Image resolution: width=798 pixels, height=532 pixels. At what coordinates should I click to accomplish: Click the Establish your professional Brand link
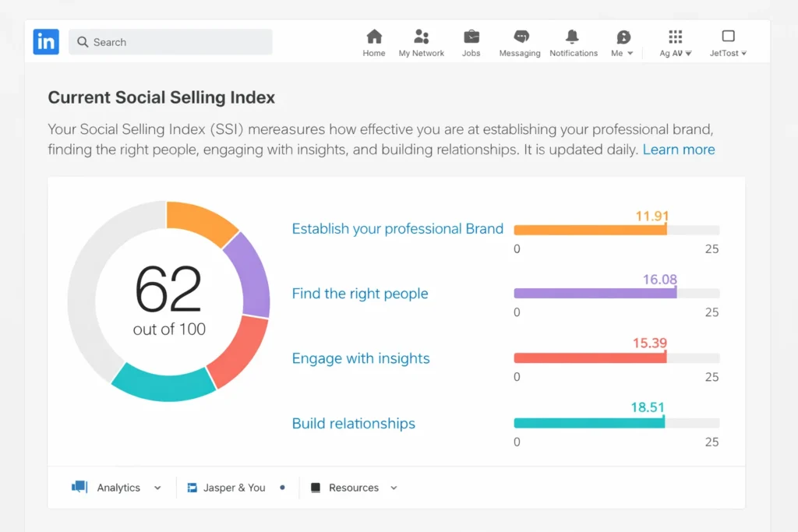pos(397,228)
